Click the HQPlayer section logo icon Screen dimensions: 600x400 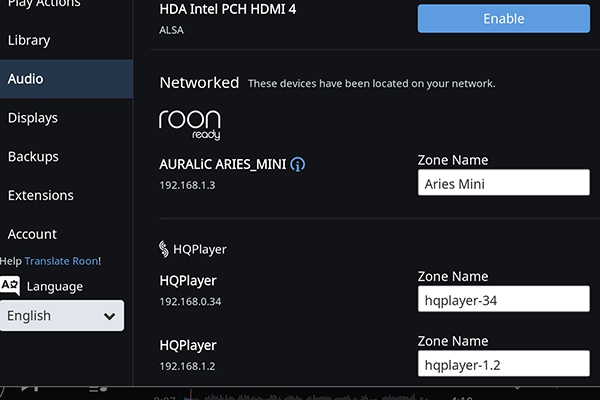click(164, 249)
